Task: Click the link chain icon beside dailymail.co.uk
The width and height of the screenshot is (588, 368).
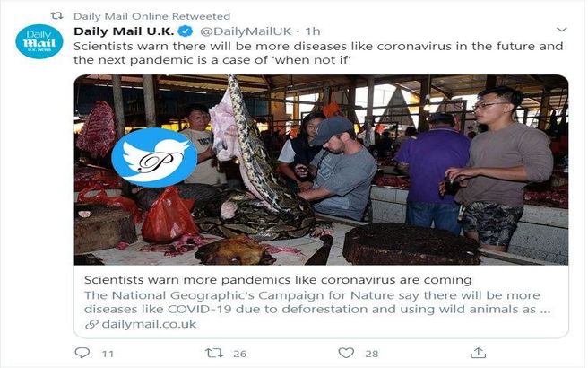Action: [91, 324]
